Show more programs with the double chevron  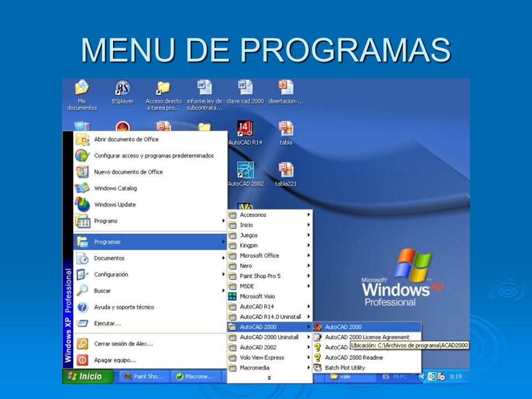pos(269,378)
